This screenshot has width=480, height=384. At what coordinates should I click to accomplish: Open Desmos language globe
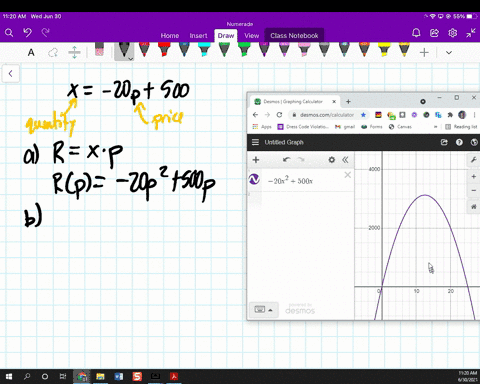click(x=474, y=142)
